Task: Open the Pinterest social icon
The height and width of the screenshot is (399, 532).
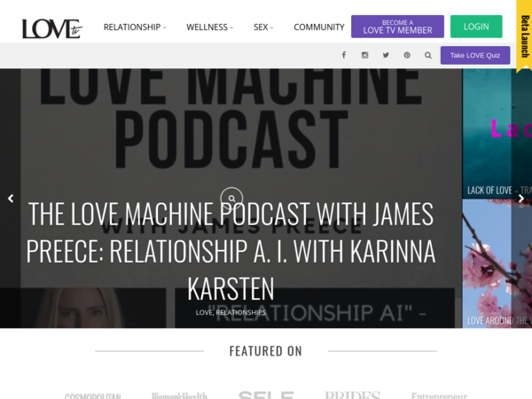Action: [407, 55]
